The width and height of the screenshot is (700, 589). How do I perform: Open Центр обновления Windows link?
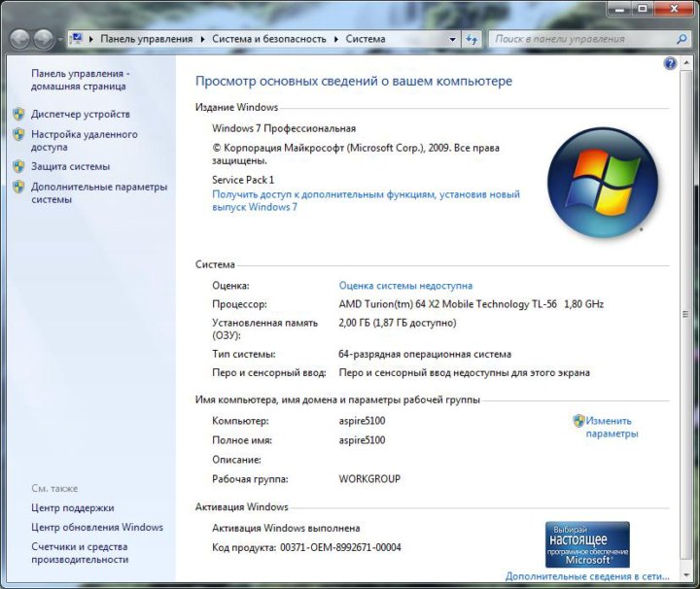pyautogui.click(x=96, y=527)
